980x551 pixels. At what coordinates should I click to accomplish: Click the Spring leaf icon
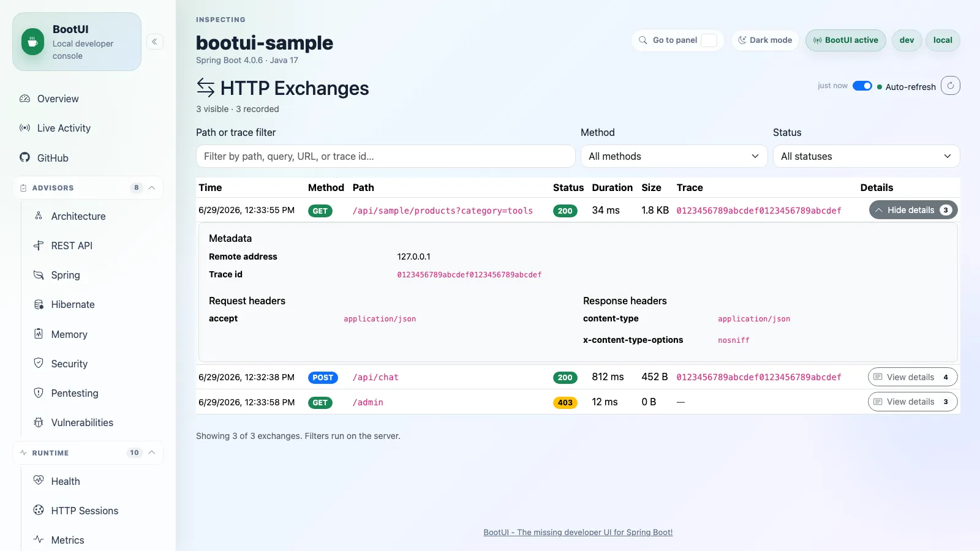point(39,275)
